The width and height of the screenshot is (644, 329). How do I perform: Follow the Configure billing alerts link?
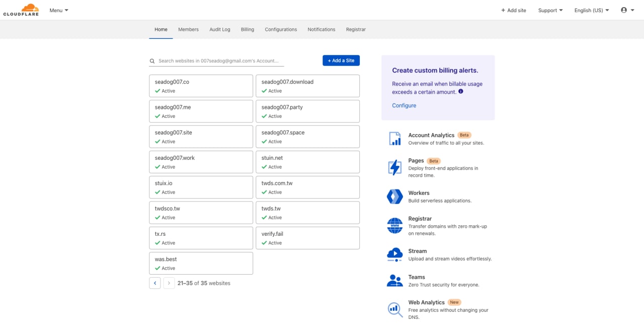click(x=404, y=105)
